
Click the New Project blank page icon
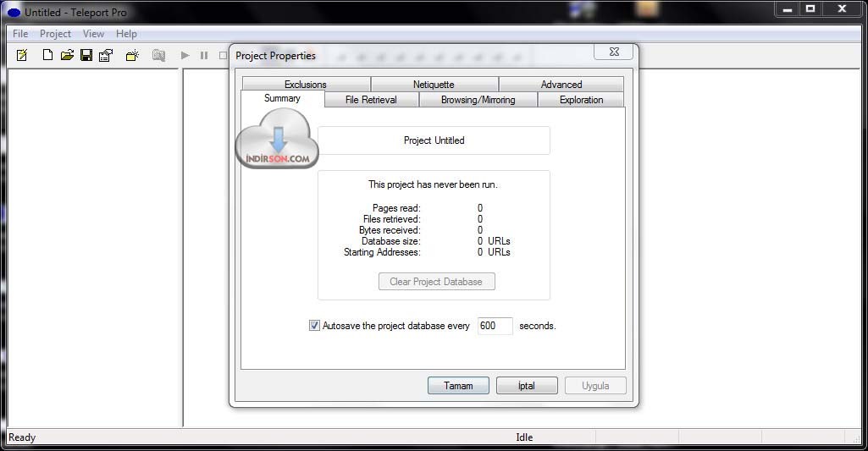pos(47,55)
